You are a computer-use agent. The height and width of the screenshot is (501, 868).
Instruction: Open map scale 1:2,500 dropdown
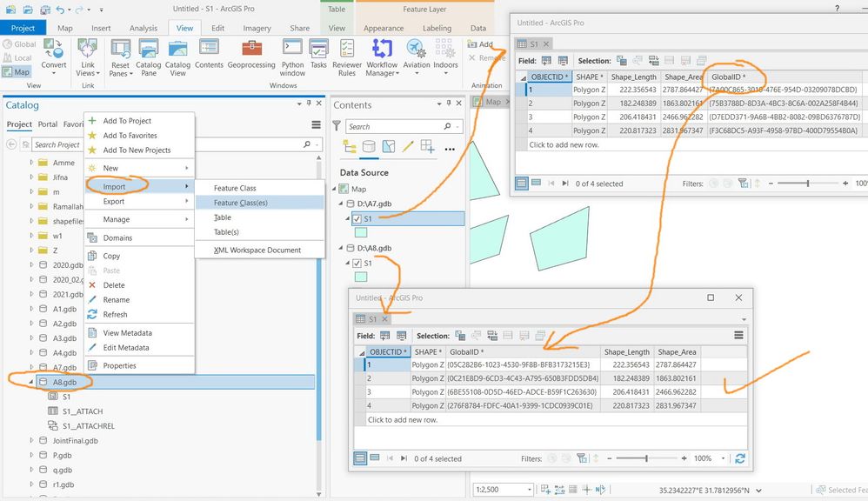[530, 490]
